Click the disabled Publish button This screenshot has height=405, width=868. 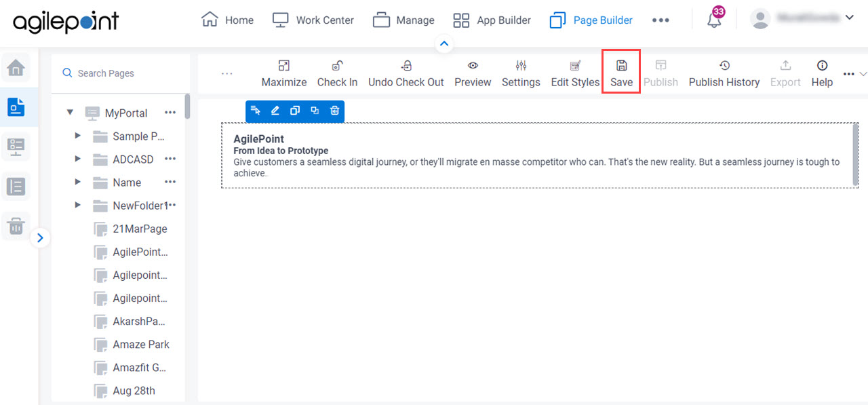coord(660,74)
